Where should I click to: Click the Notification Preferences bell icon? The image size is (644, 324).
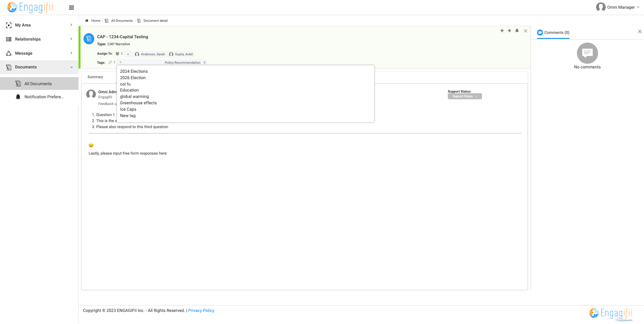click(x=18, y=97)
